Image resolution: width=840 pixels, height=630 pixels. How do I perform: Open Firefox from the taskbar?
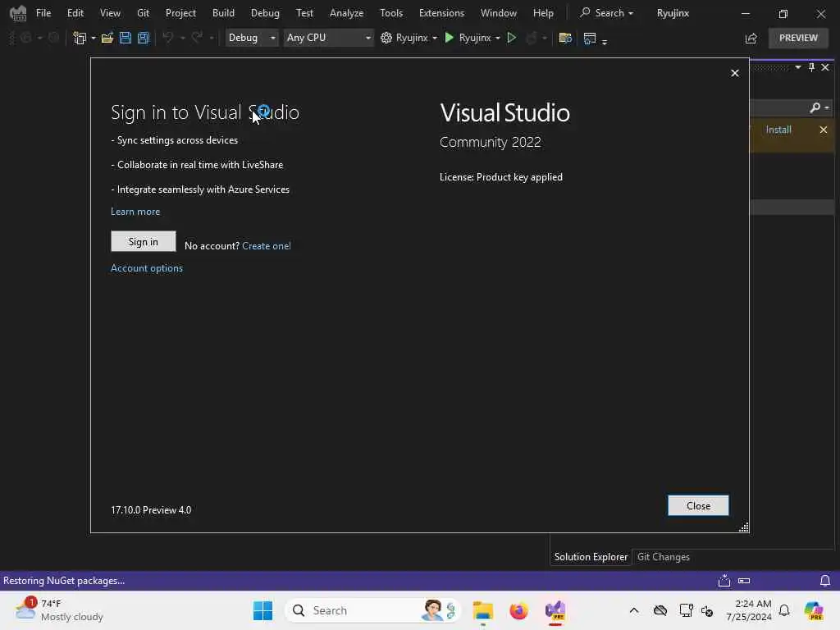(x=518, y=610)
